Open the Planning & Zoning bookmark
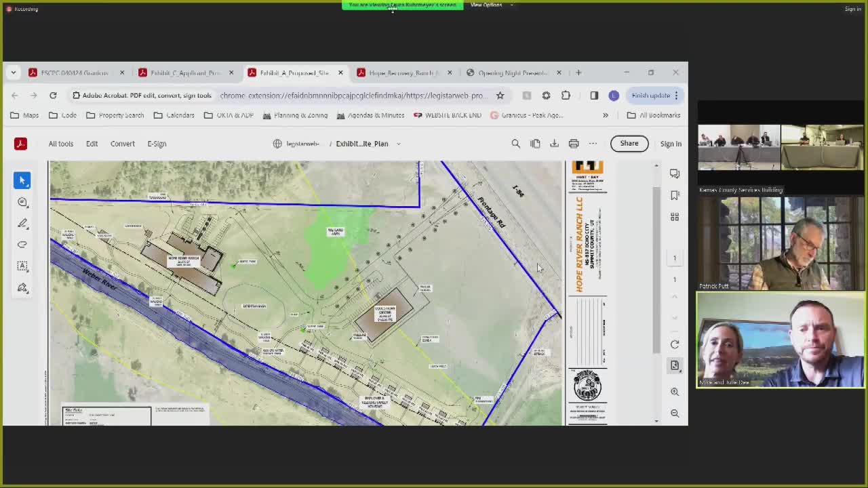The height and width of the screenshot is (488, 868). coord(296,115)
